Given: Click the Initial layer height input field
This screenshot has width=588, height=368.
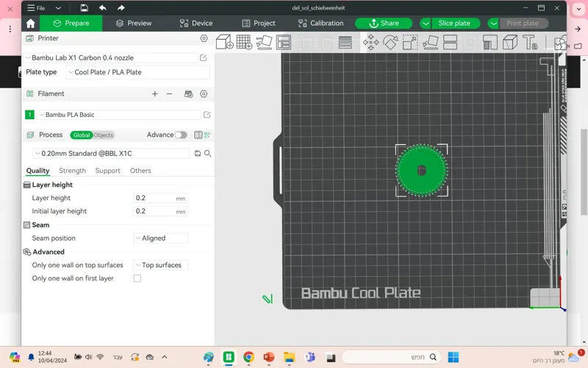Looking at the screenshot, I should click(x=160, y=211).
